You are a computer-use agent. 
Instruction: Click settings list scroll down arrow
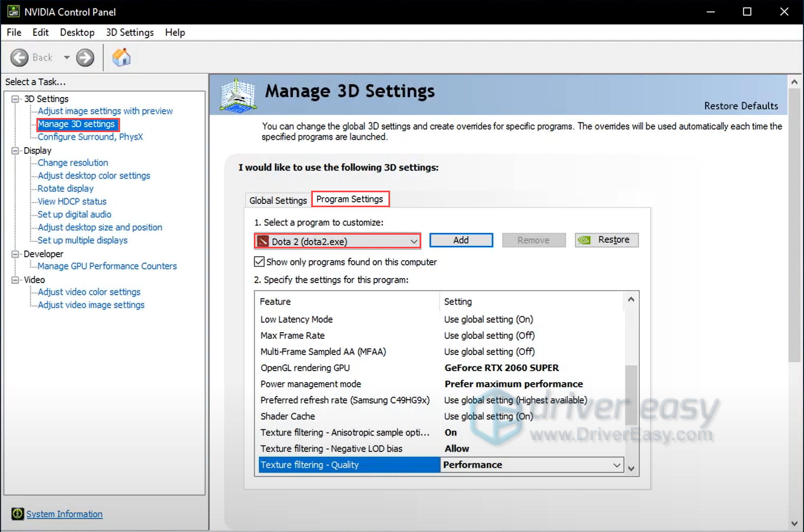point(631,468)
